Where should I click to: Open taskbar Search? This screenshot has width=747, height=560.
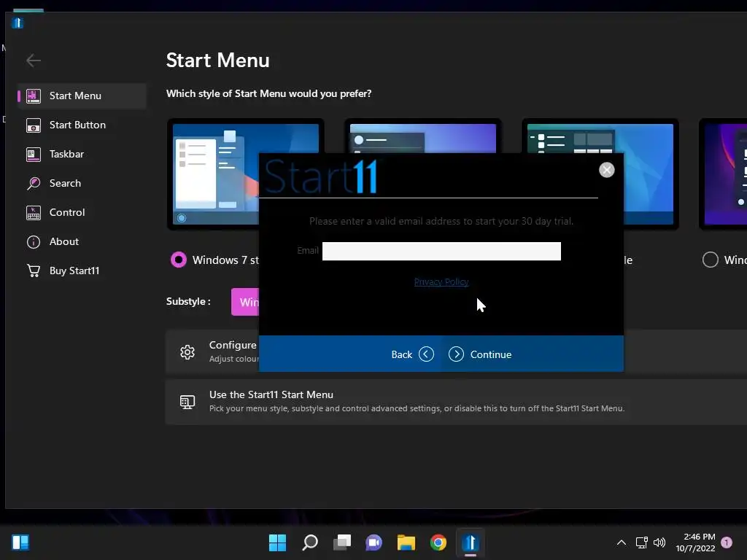(x=309, y=542)
